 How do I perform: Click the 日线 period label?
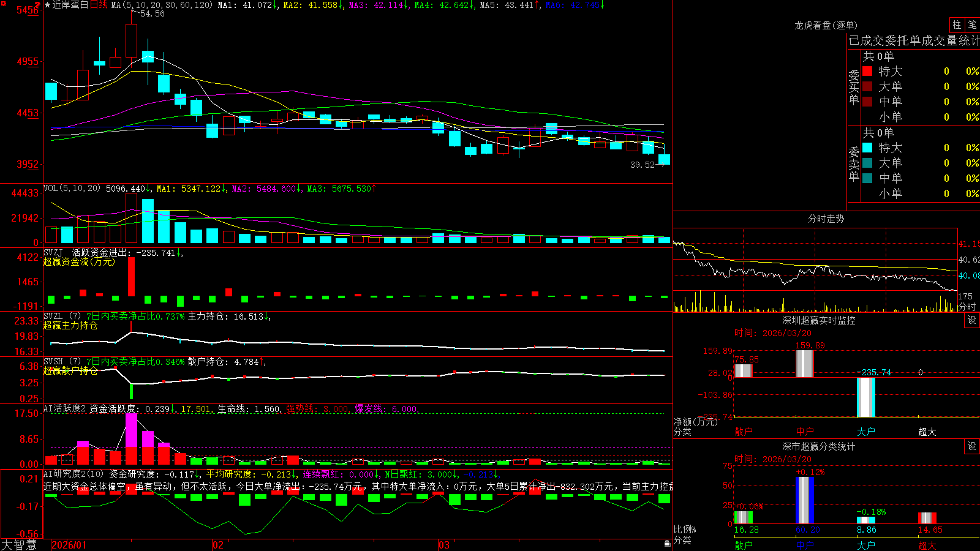pyautogui.click(x=99, y=5)
